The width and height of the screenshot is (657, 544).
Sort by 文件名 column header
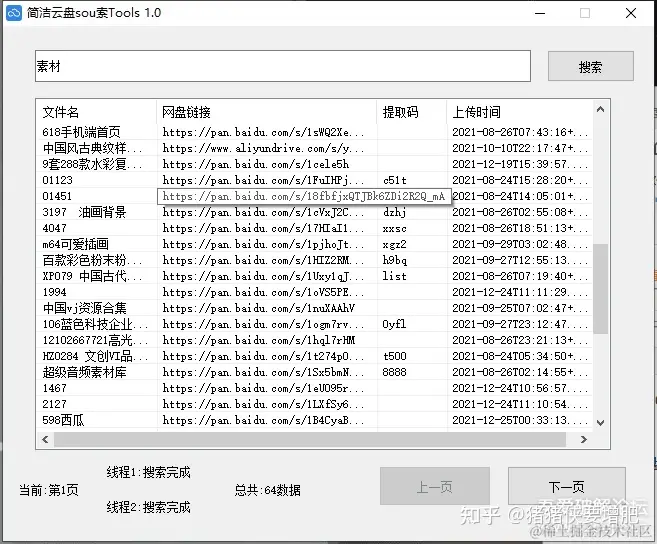point(96,112)
